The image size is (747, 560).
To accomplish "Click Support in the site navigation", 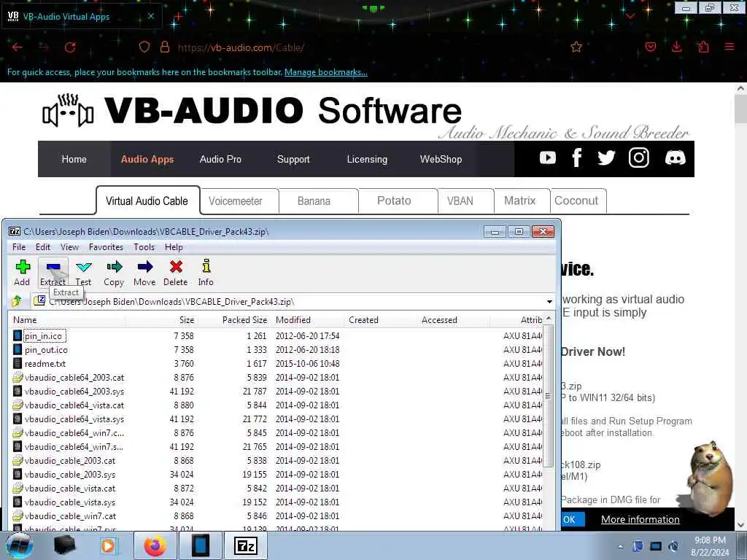I will [293, 159].
